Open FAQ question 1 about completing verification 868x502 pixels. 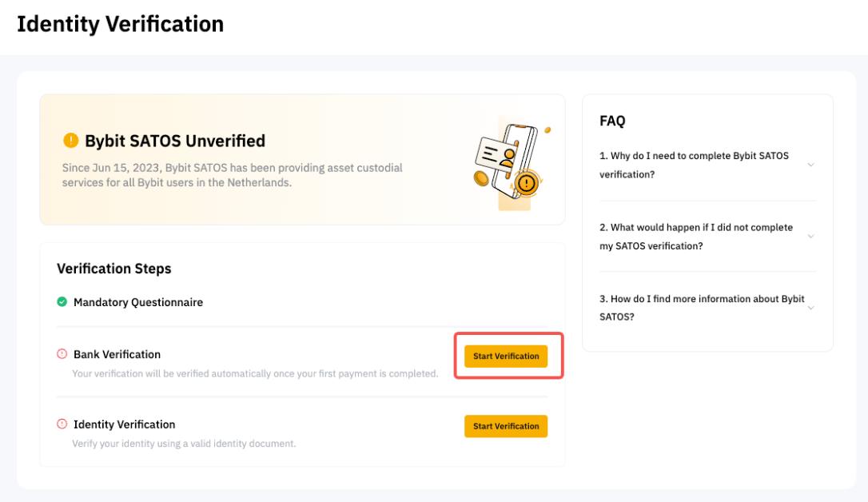pos(695,165)
